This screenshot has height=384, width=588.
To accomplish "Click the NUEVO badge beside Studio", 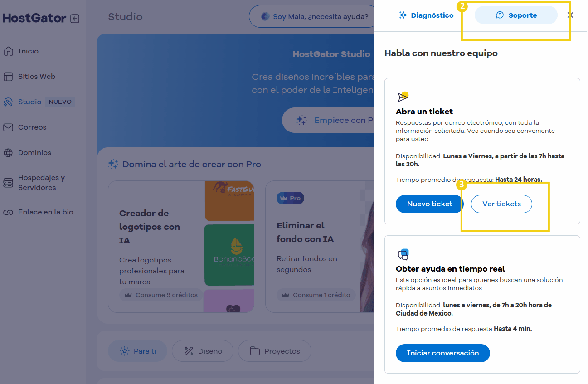I will (60, 102).
